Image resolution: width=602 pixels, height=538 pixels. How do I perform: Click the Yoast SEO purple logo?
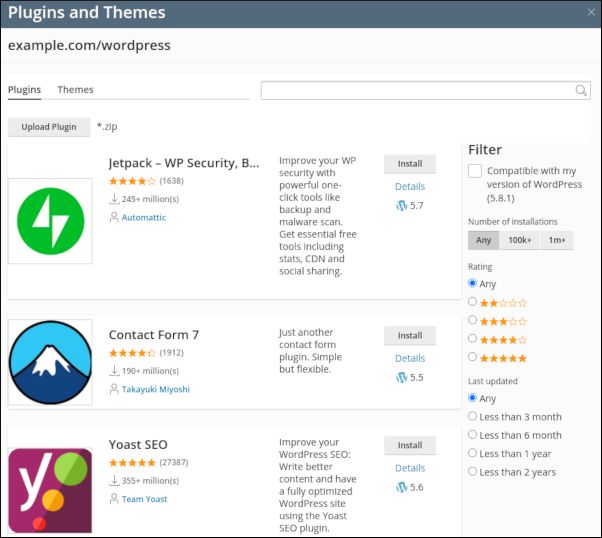[50, 490]
